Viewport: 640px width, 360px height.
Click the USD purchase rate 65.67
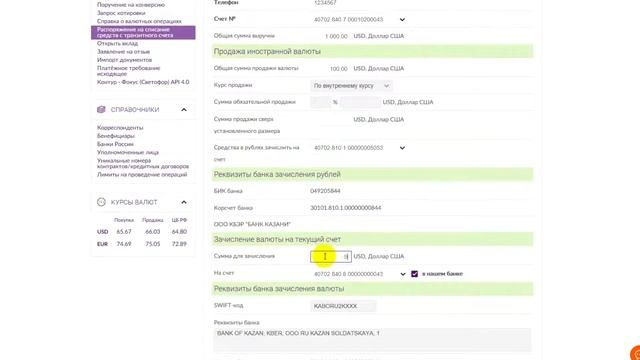[x=124, y=231]
